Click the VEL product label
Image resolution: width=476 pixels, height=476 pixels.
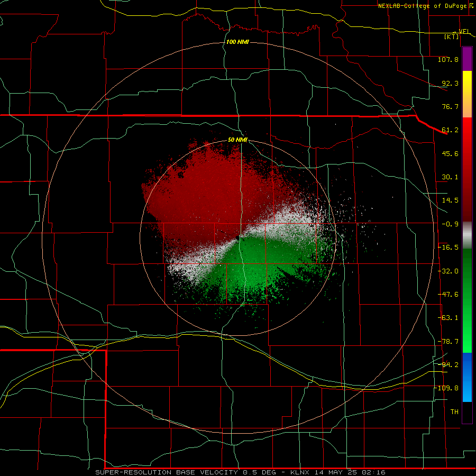[x=464, y=31]
